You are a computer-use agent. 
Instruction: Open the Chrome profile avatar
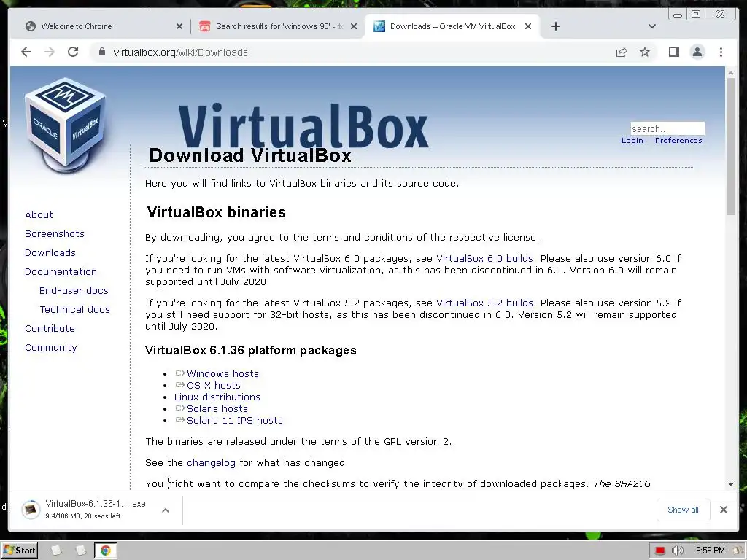coord(697,52)
